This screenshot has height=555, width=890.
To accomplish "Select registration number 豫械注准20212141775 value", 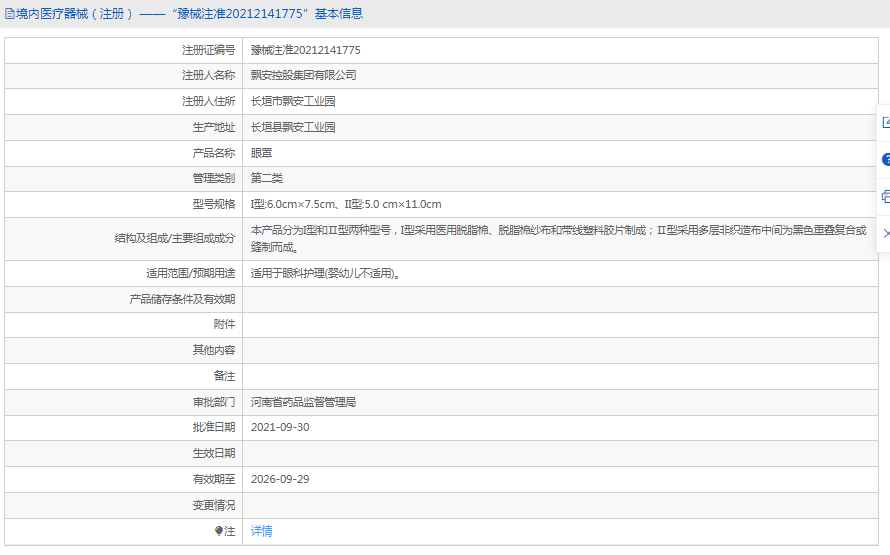I will (305, 50).
